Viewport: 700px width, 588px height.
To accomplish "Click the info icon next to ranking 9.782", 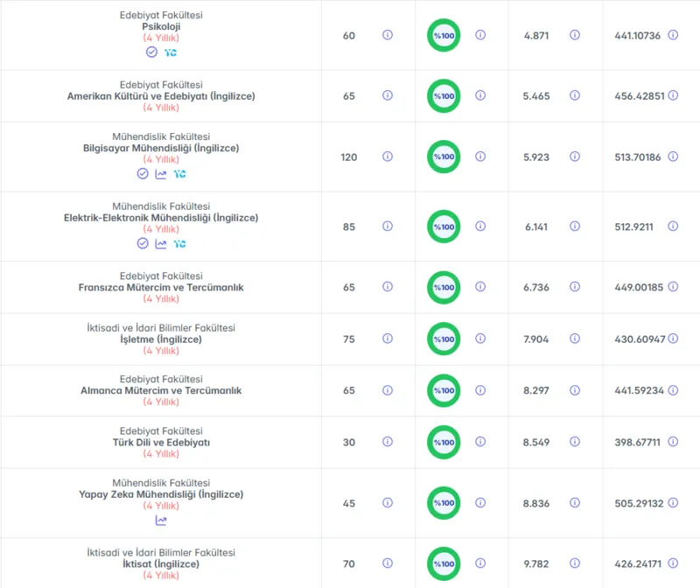I will coord(575,563).
